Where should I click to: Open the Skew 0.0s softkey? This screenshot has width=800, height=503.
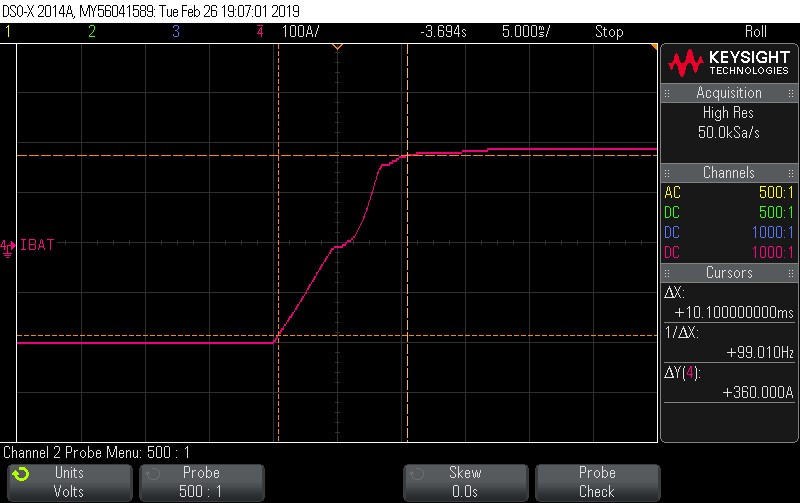coord(465,483)
